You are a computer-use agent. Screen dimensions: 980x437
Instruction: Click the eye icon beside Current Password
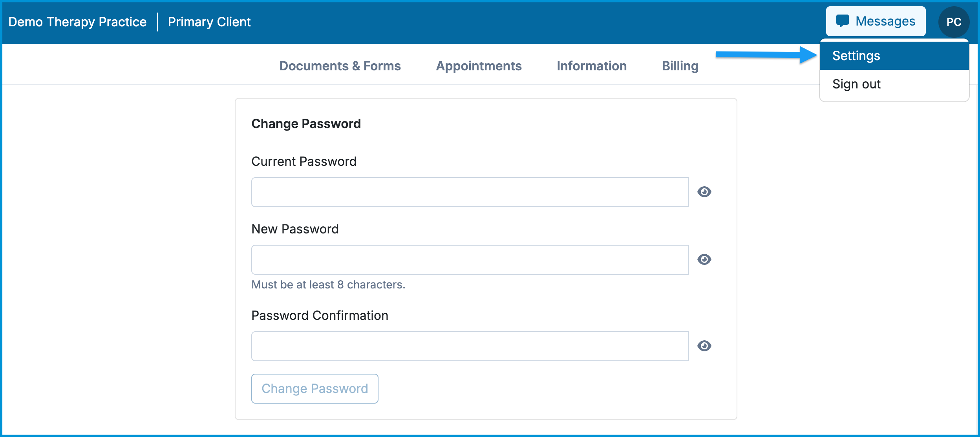pos(704,192)
